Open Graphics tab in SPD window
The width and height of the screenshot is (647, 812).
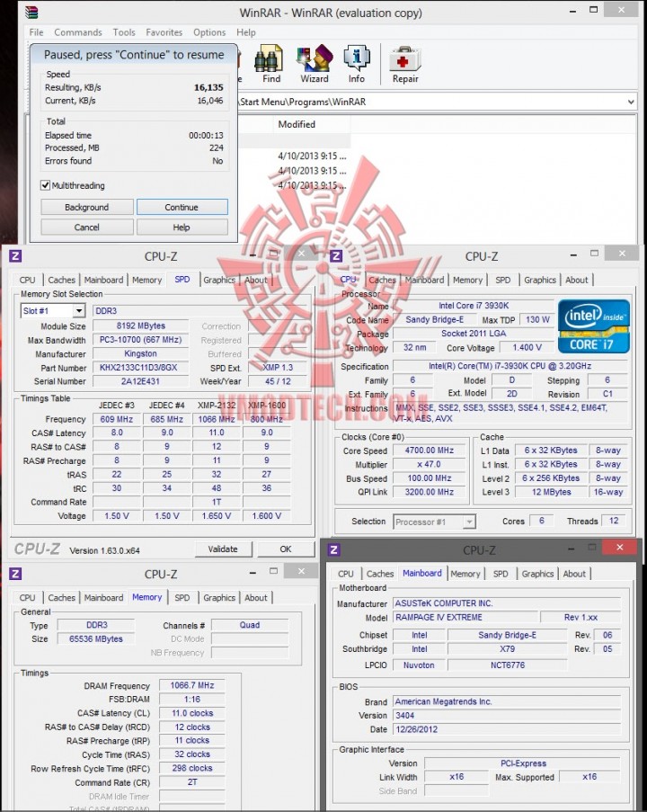219,280
